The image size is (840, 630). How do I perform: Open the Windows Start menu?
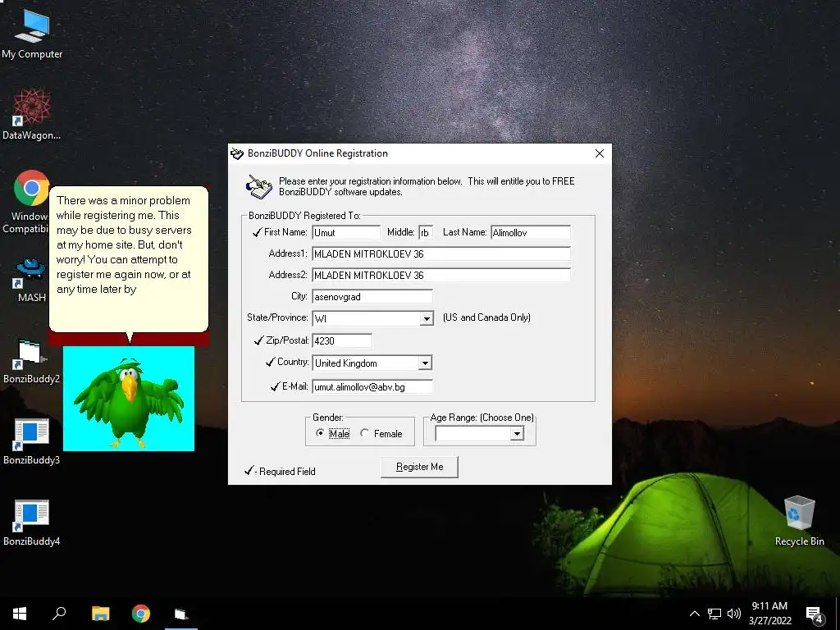pyautogui.click(x=20, y=614)
